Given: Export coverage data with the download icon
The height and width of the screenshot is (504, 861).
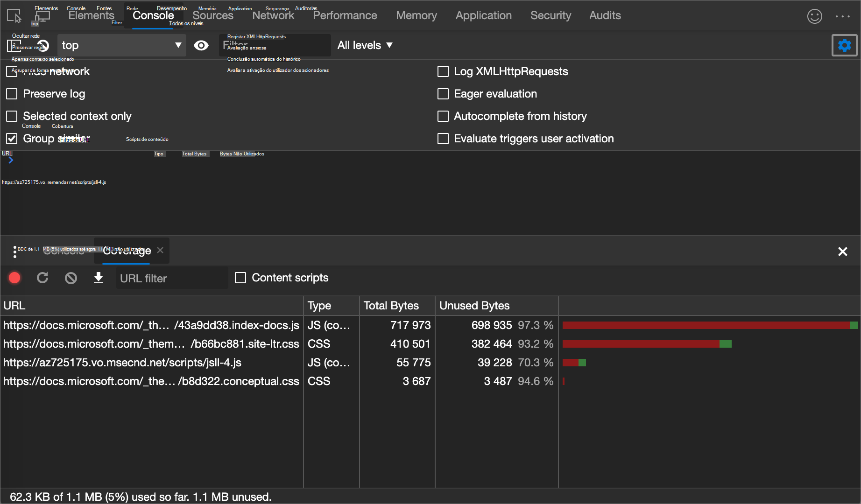Looking at the screenshot, I should pyautogui.click(x=99, y=278).
